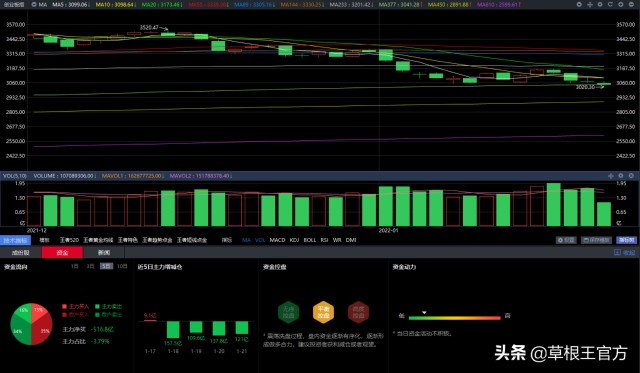640x373 pixels.
Task: Switch to the DMI indicator
Action: click(x=351, y=240)
